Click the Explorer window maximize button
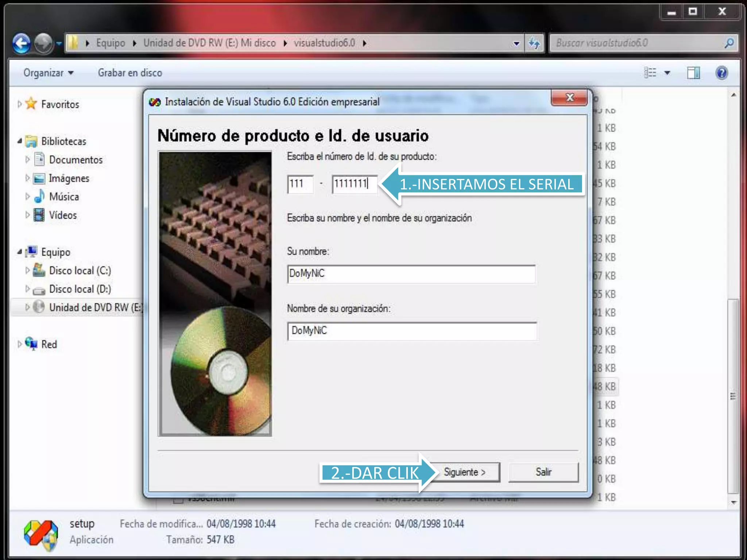The height and width of the screenshot is (560, 747). (x=693, y=11)
